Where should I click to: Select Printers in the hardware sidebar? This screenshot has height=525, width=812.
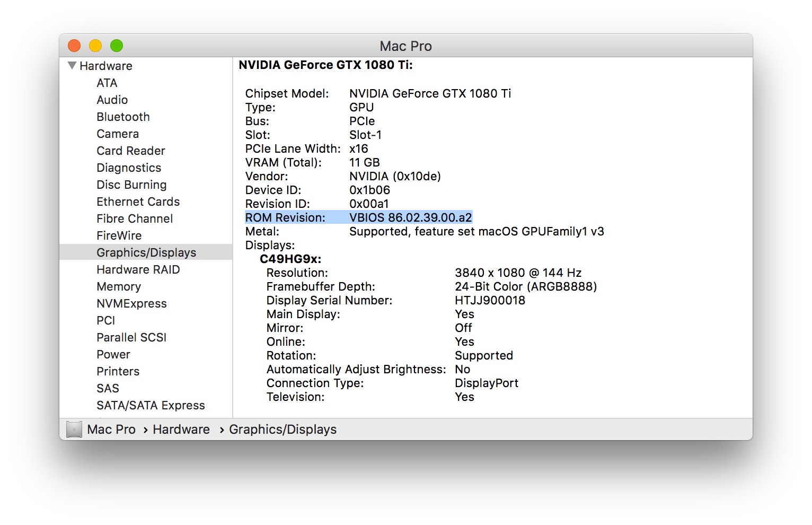[x=118, y=371]
